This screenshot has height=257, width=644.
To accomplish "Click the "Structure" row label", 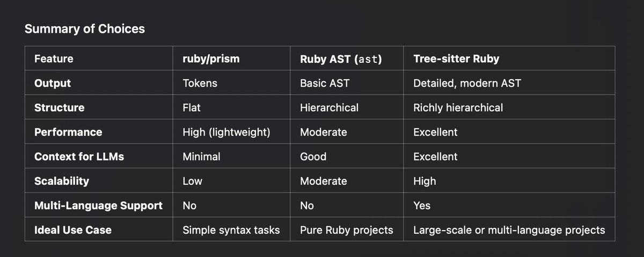I will (59, 108).
